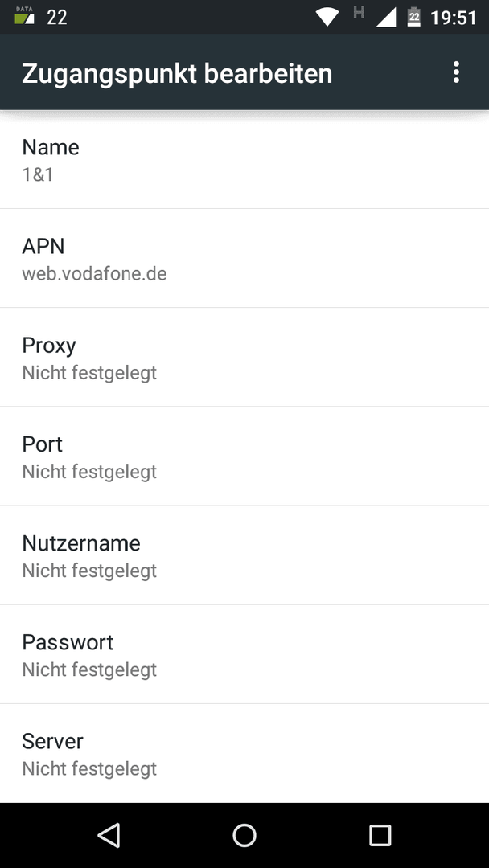Set the Passwort field
Screen dimensions: 489x868
point(244,655)
